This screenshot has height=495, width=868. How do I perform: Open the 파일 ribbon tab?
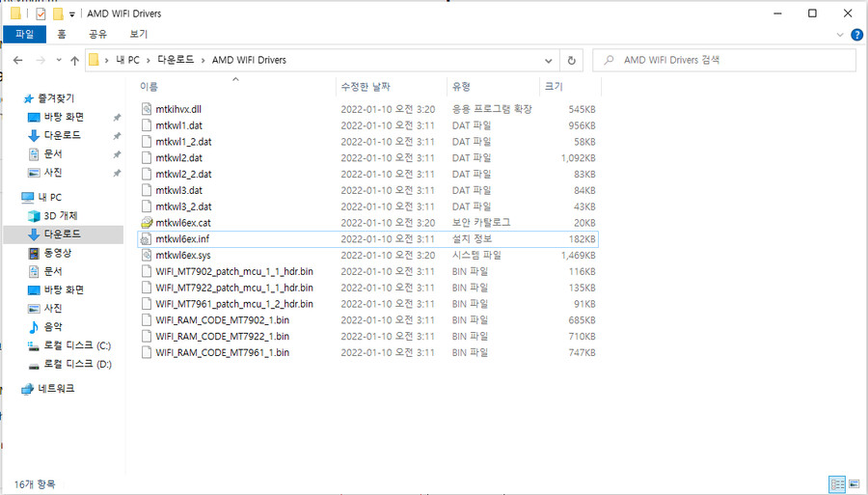(x=24, y=35)
